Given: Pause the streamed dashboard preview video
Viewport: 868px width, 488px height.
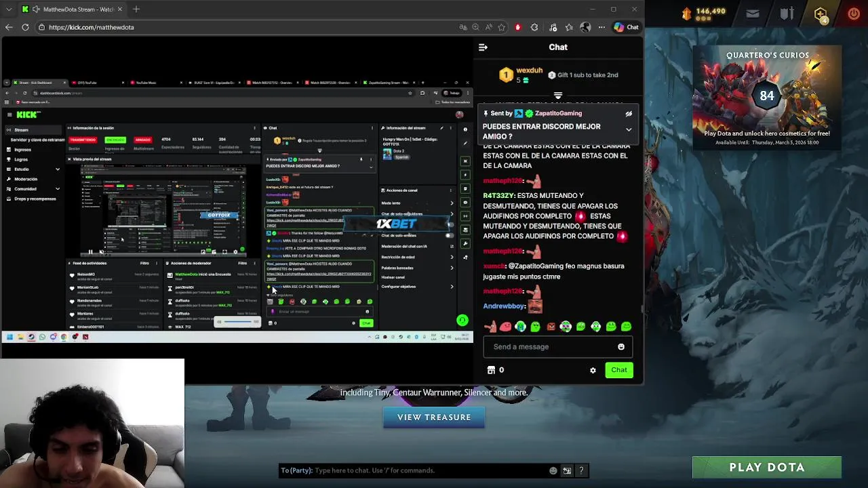Looking at the screenshot, I should 90,253.
